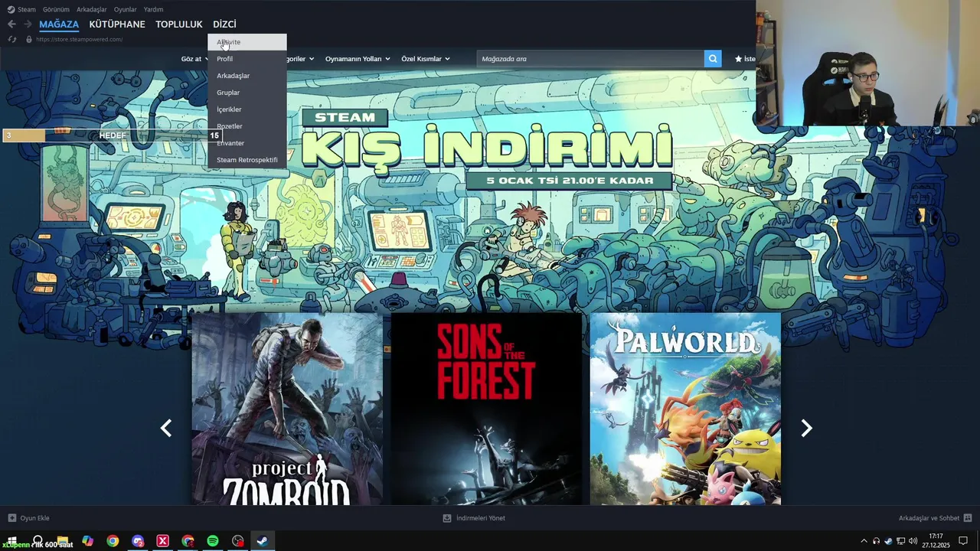Screen dimensions: 980x551
Task: Click the volume icon in system tray
Action: coord(913,541)
